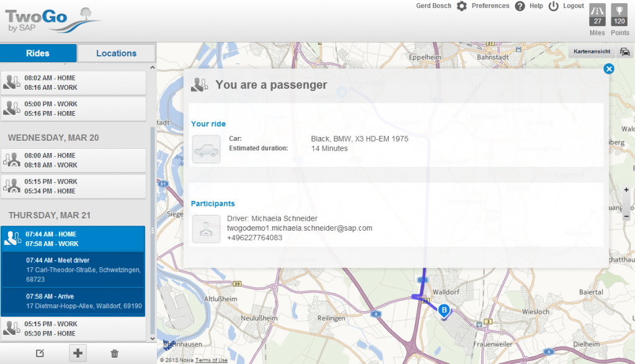This screenshot has width=635, height=364.
Task: Click the passenger icon in panel header
Action: (199, 84)
